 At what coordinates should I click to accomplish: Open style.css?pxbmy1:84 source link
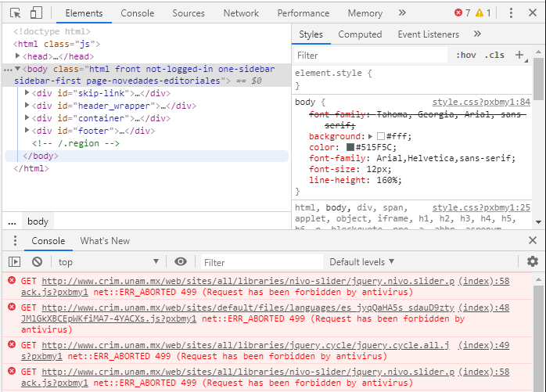click(481, 102)
